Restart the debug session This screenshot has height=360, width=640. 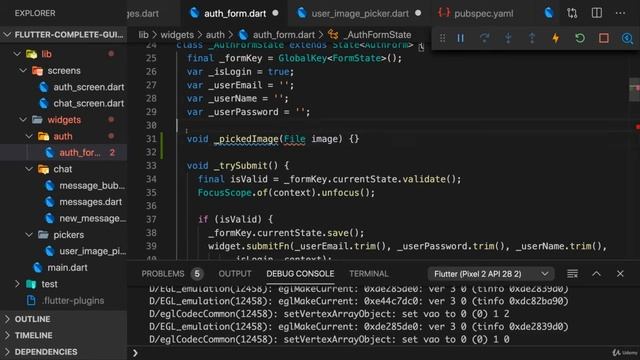tap(580, 38)
